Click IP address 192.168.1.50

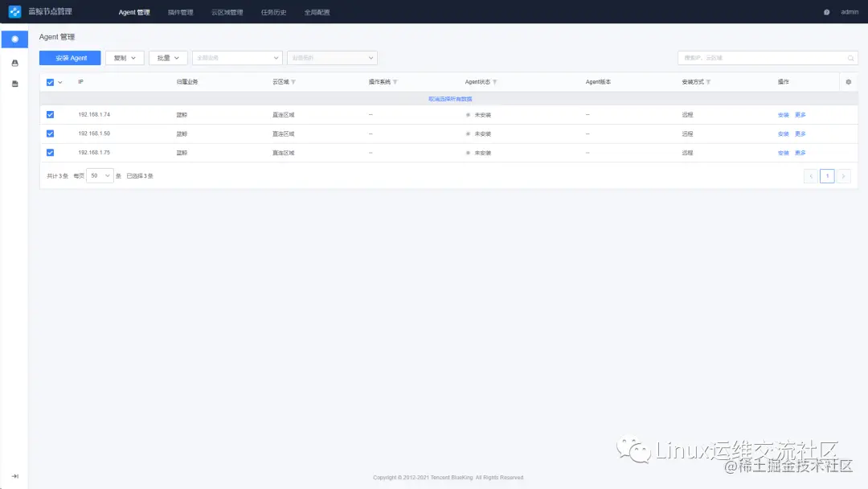coord(94,134)
